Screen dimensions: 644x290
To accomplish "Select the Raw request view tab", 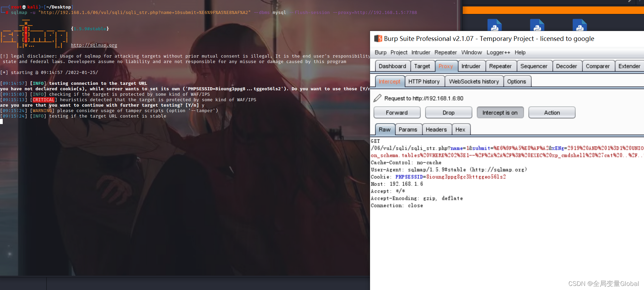I will point(385,129).
